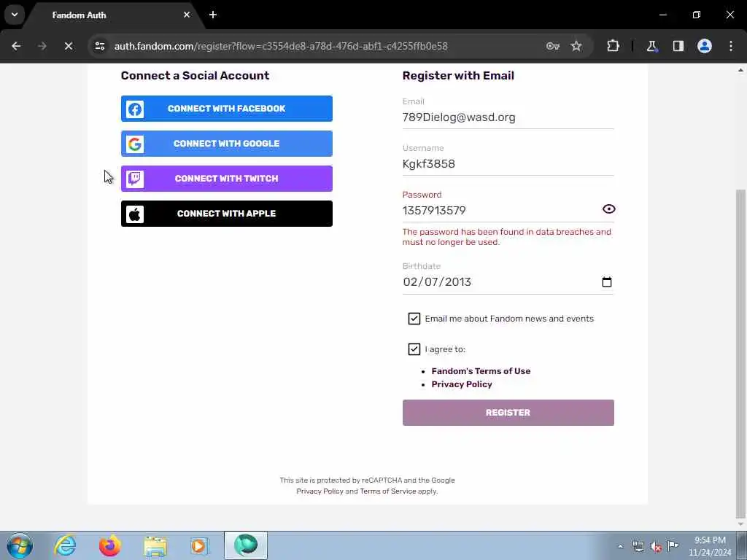Open Chrome Labs flask icon
The width and height of the screenshot is (747, 560).
tap(651, 46)
